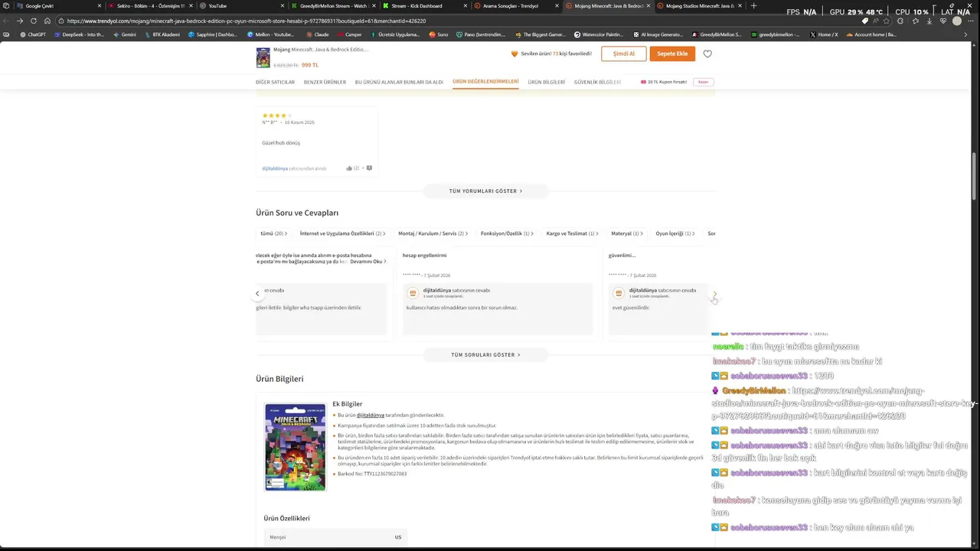Add product to favorites with heart icon
Image resolution: width=980 pixels, height=551 pixels.
coord(707,54)
